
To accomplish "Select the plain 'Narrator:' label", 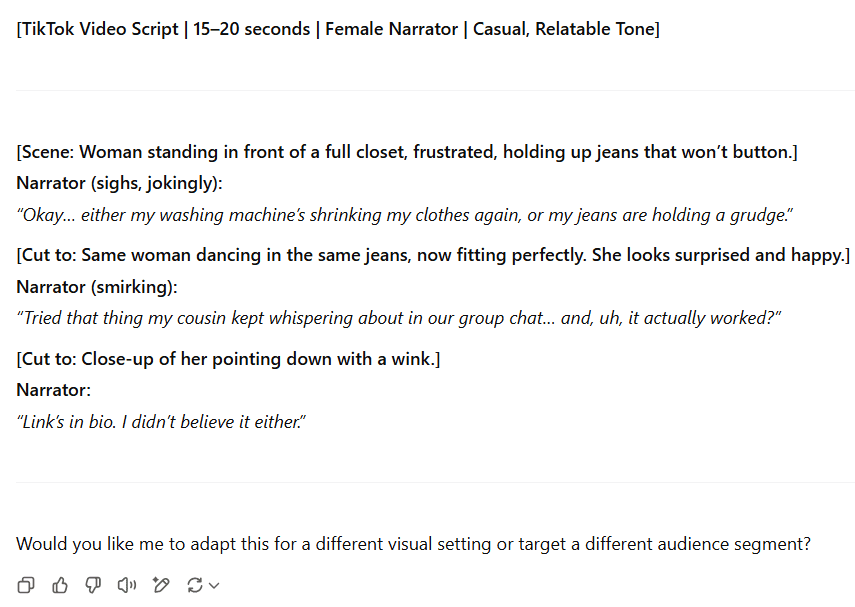I will (53, 390).
